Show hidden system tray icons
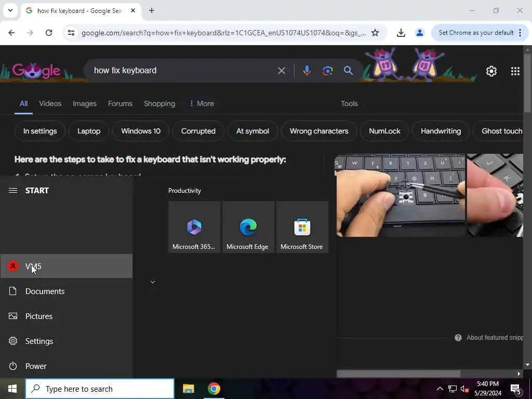This screenshot has width=532, height=399. tap(440, 389)
